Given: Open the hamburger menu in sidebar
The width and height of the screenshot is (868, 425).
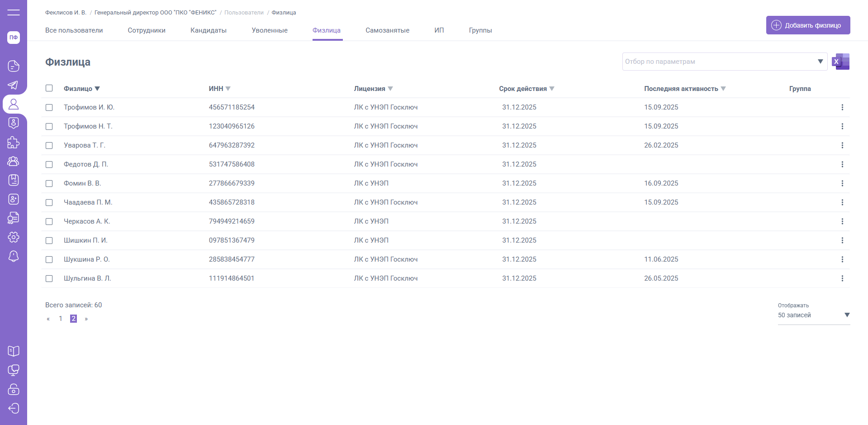Looking at the screenshot, I should (x=14, y=12).
